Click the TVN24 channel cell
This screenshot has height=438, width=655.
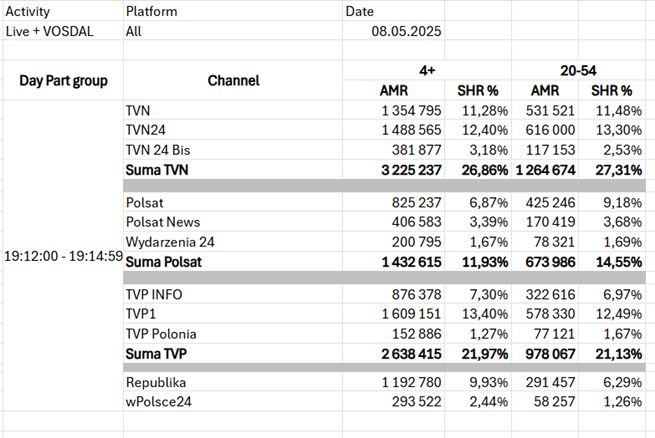tap(146, 130)
